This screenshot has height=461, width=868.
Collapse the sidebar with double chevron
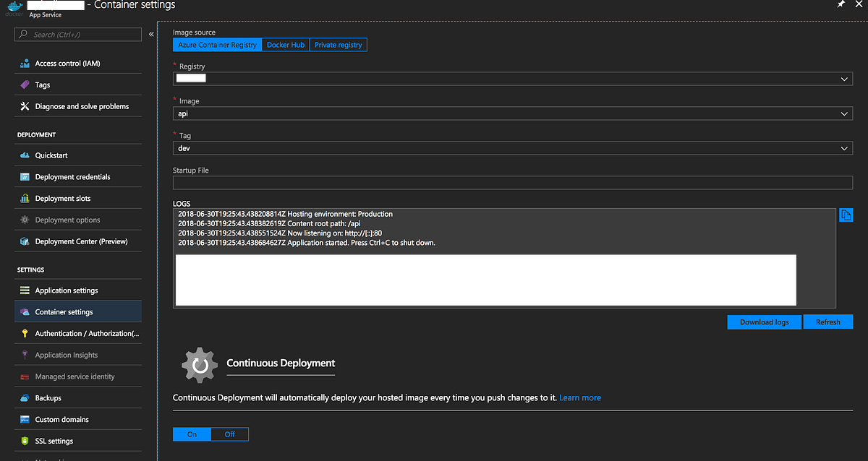coord(151,34)
